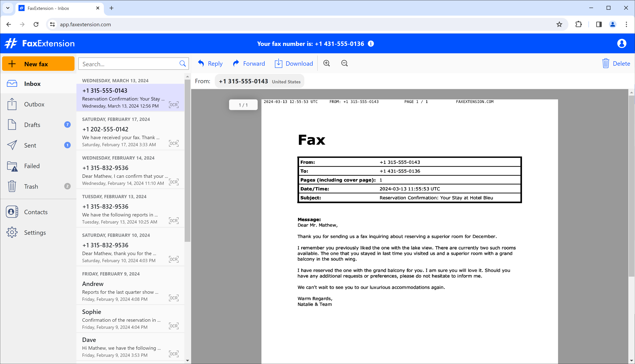
Task: Open Chrome extensions puzzle icon
Action: pyautogui.click(x=578, y=24)
